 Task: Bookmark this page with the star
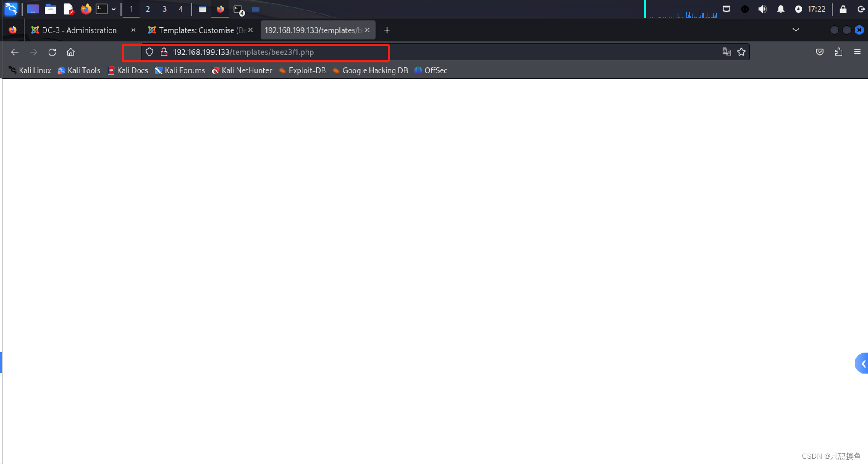tap(741, 52)
